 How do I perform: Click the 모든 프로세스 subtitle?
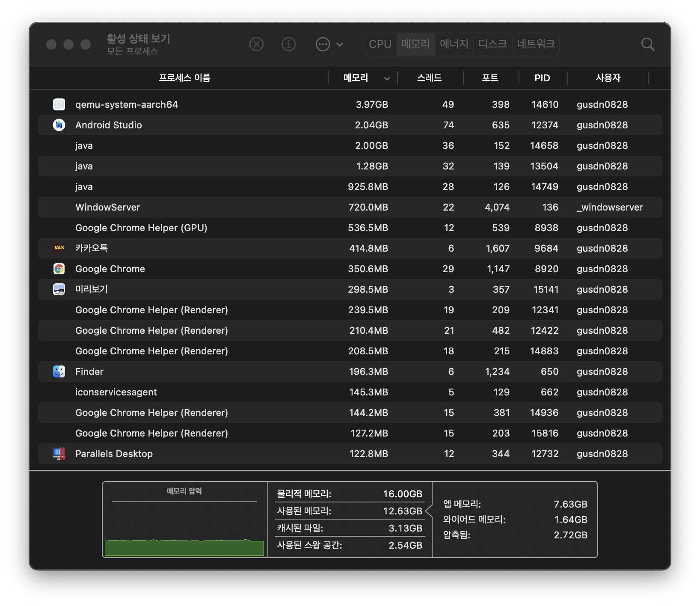(x=133, y=51)
